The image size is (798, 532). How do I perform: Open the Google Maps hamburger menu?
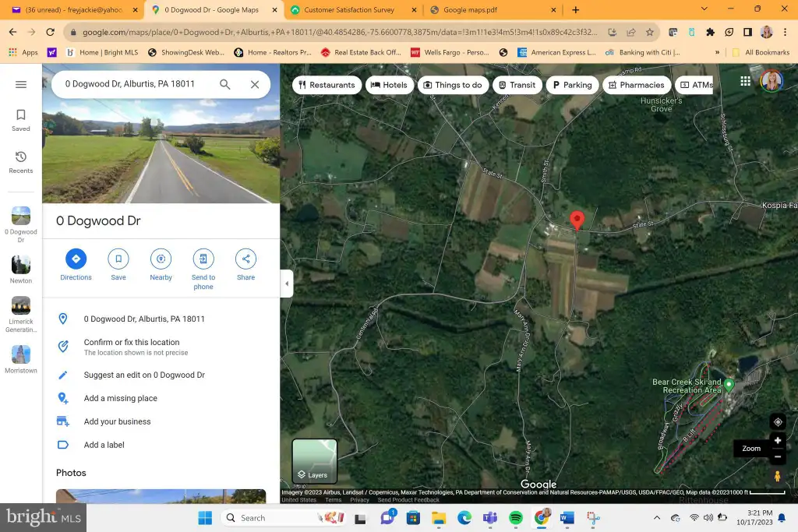tap(21, 84)
